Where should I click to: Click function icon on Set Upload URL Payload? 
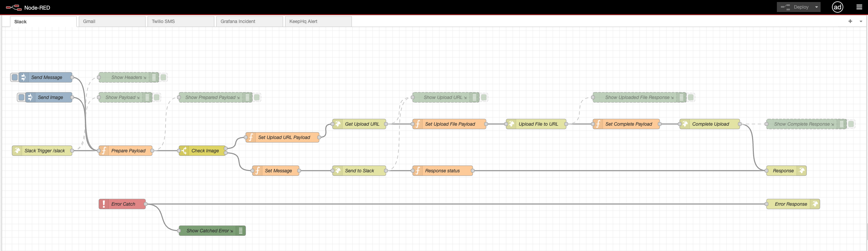pos(251,137)
